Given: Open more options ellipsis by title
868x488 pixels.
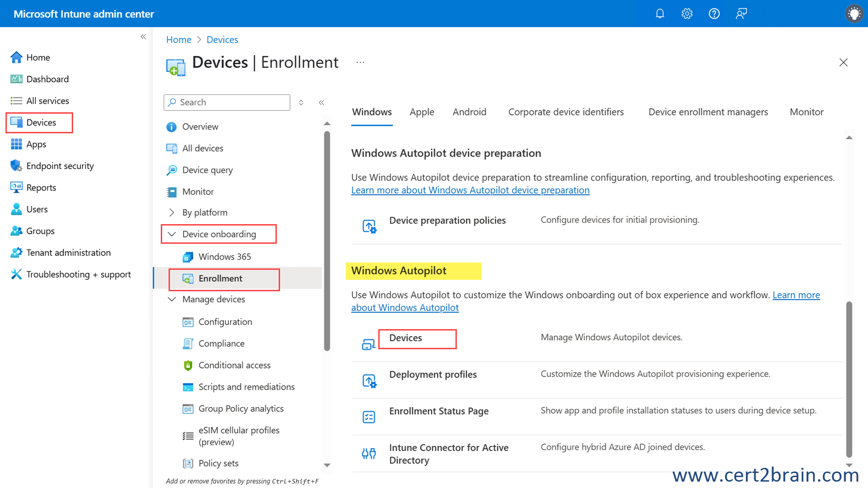Looking at the screenshot, I should pyautogui.click(x=360, y=63).
